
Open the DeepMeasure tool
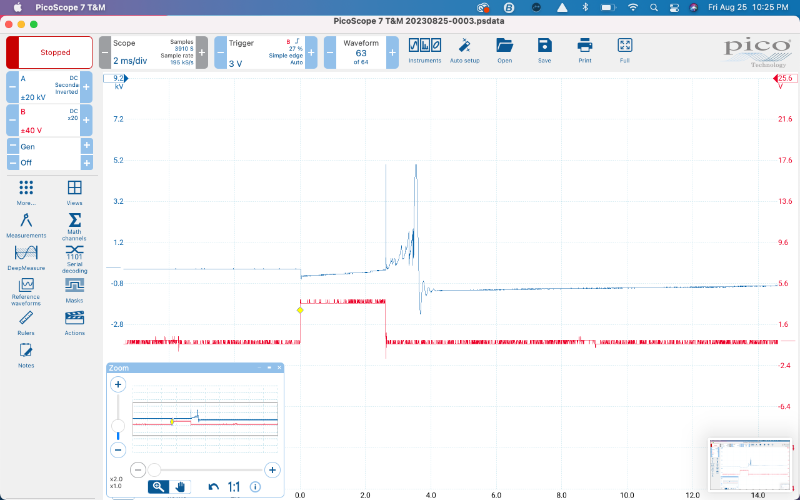point(26,257)
